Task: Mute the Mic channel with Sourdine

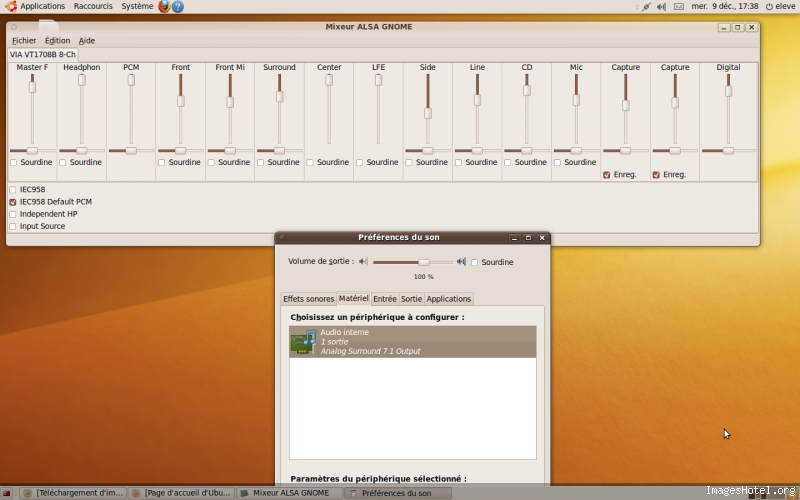Action: tap(558, 162)
